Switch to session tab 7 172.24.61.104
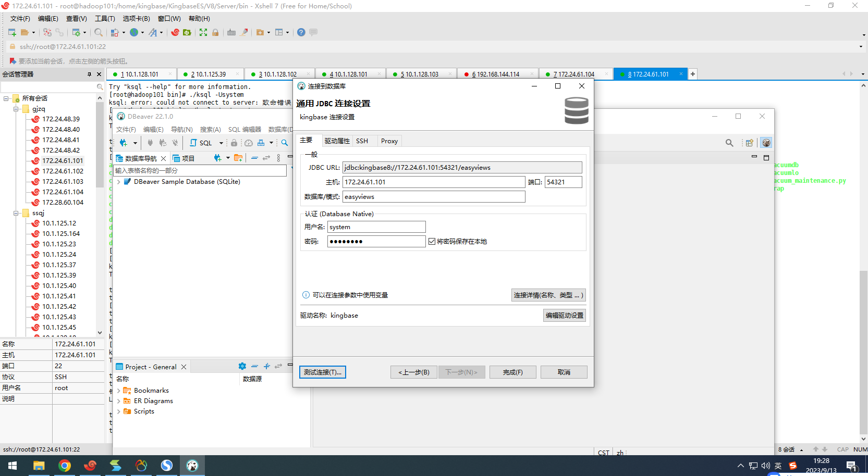This screenshot has height=476, width=868. (x=574, y=74)
